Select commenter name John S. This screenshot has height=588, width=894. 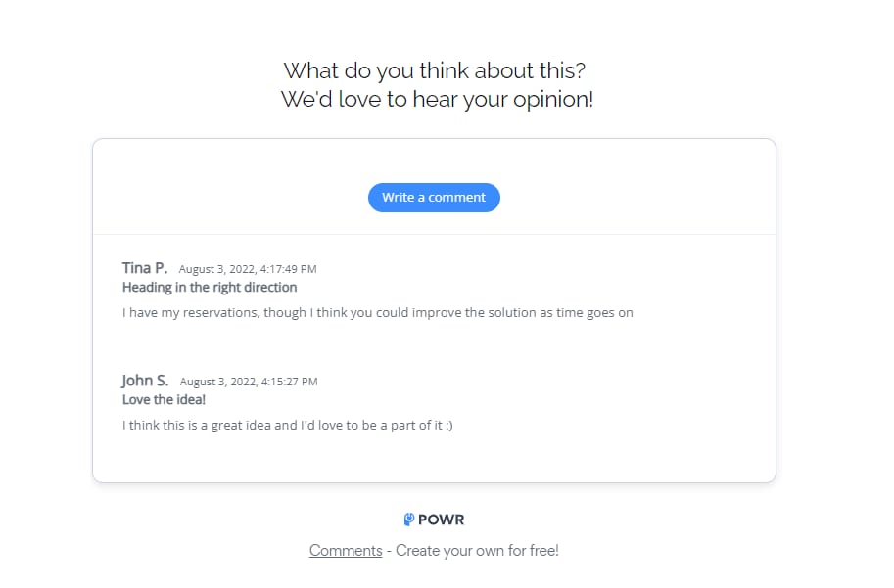[x=144, y=381]
